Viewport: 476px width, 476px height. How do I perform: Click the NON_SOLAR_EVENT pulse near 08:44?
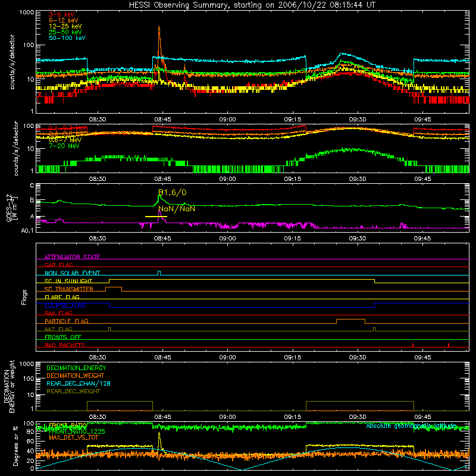tap(159, 273)
